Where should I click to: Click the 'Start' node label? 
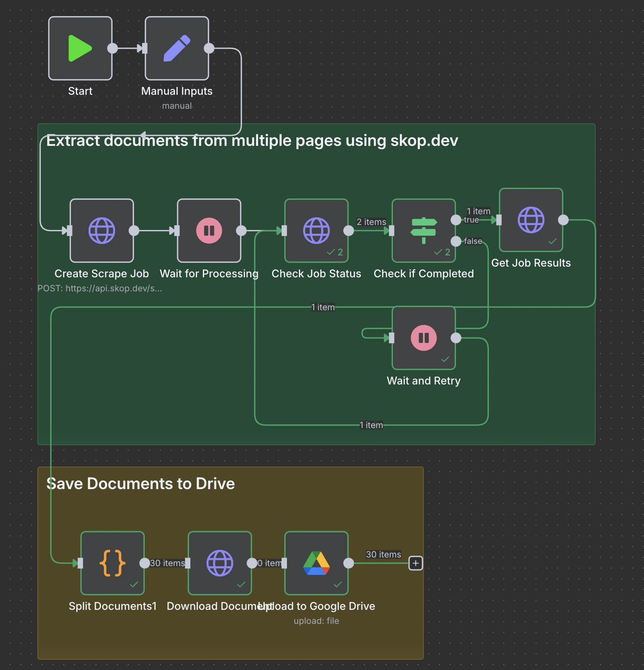80,91
